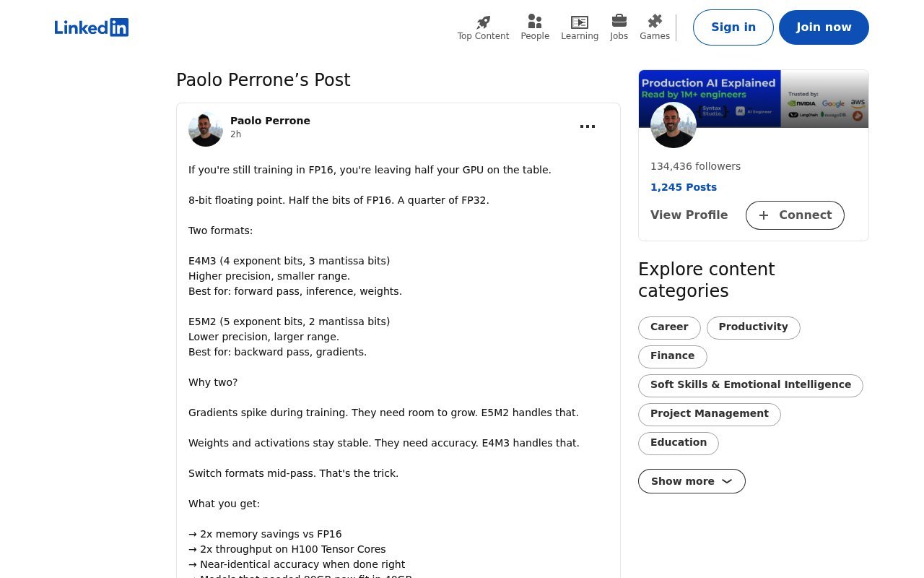The height and width of the screenshot is (578, 924).
Task: Click Sign in button
Action: click(733, 27)
